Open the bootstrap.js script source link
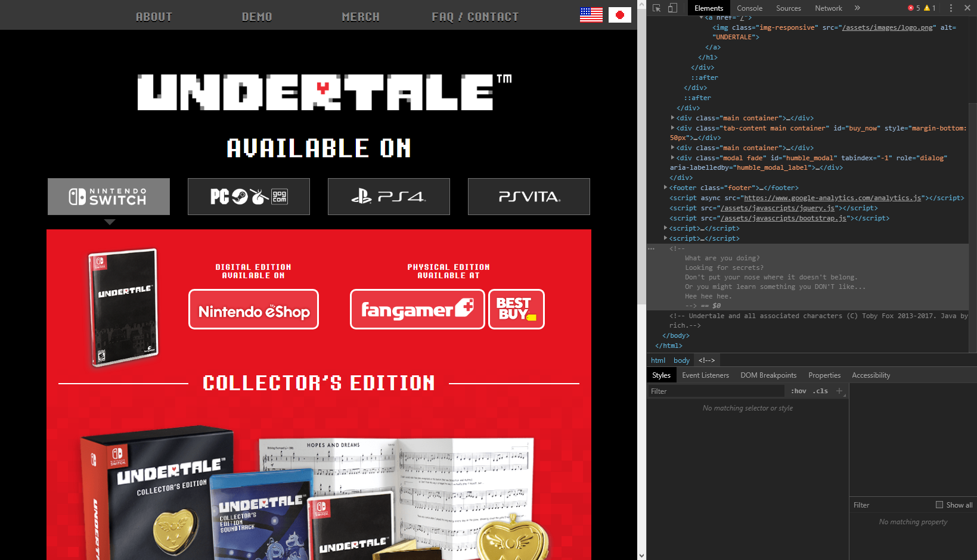977x560 pixels. [783, 218]
